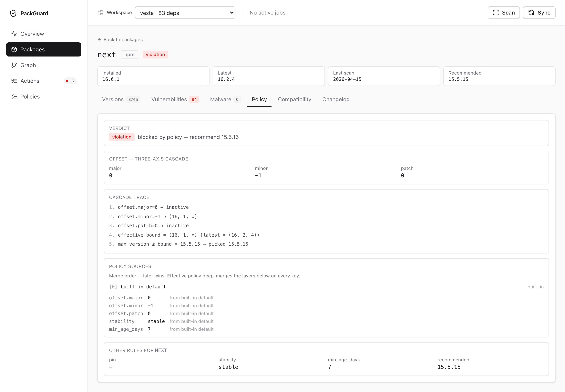View the Changelog tab
This screenshot has width=565, height=392.
point(336,99)
